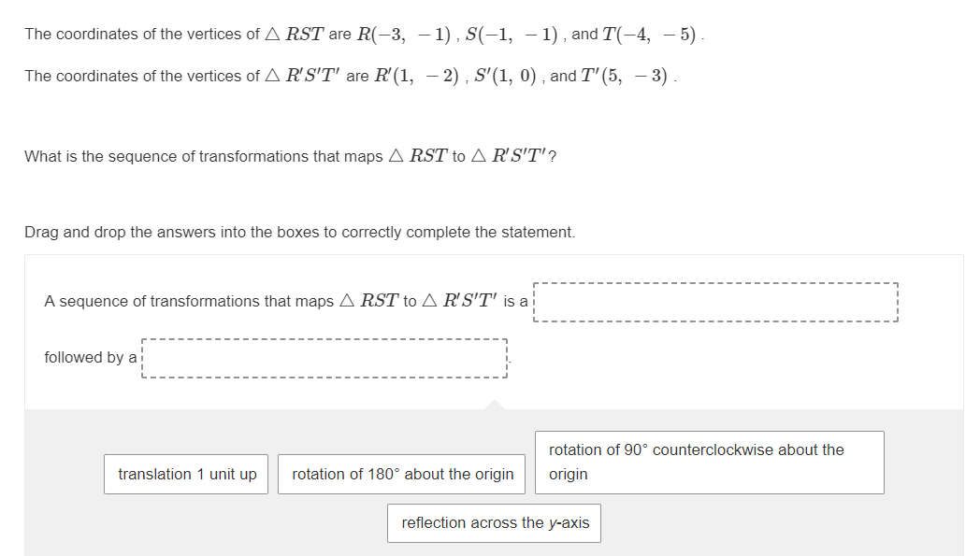Click the first dashed answer drop box
Screen dimensions: 980x556
pos(715,301)
